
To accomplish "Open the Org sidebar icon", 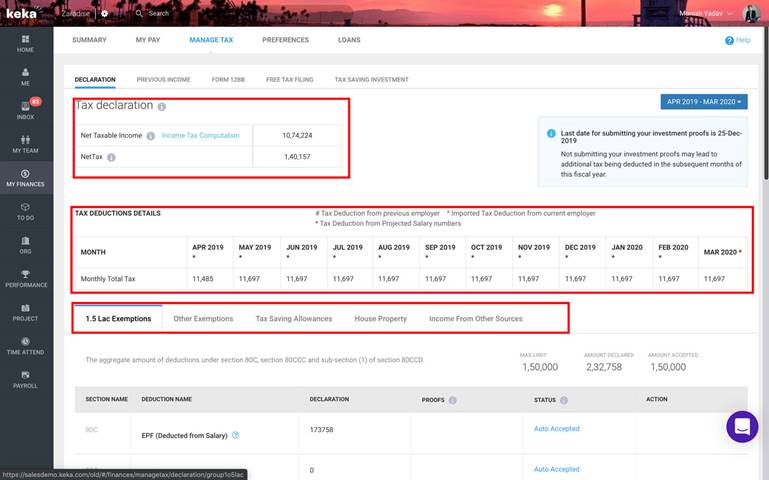I will click(26, 241).
